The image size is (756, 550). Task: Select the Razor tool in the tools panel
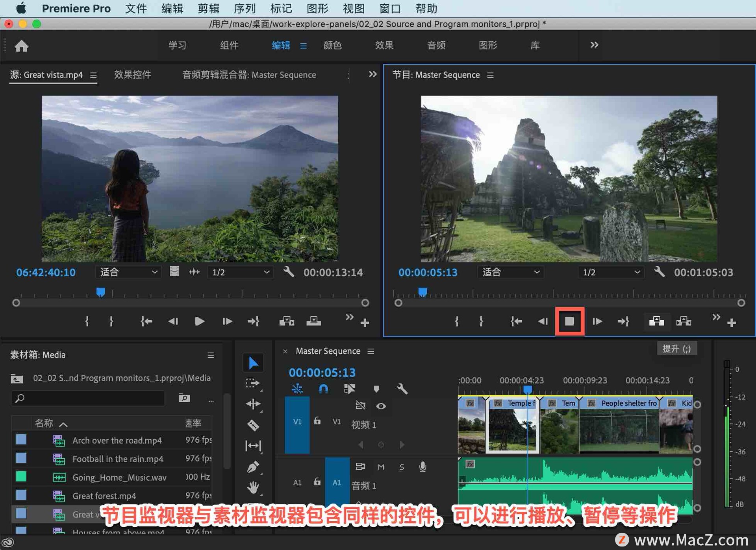point(253,425)
